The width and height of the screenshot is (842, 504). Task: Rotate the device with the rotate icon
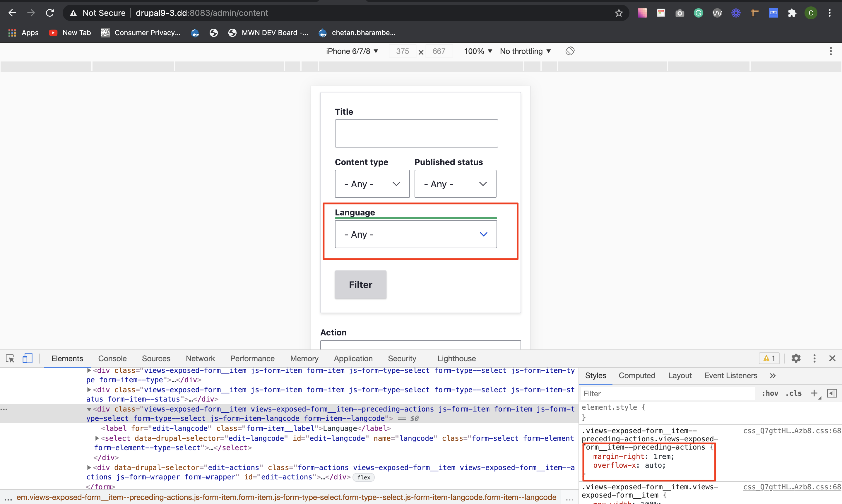pyautogui.click(x=570, y=51)
